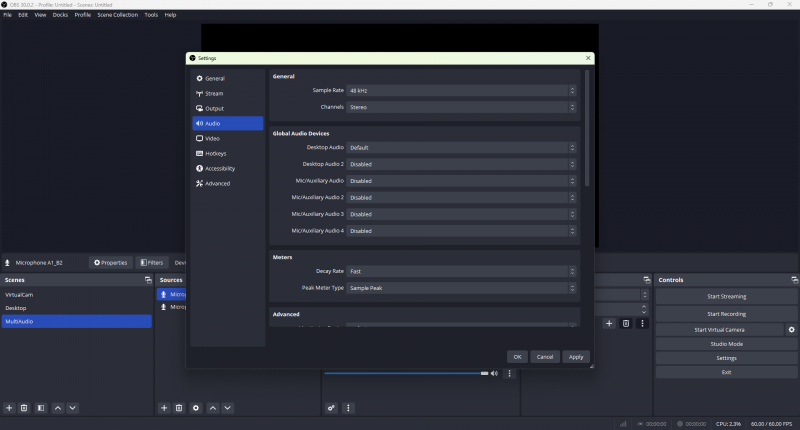
Task: Open the Help menu
Action: pos(170,15)
